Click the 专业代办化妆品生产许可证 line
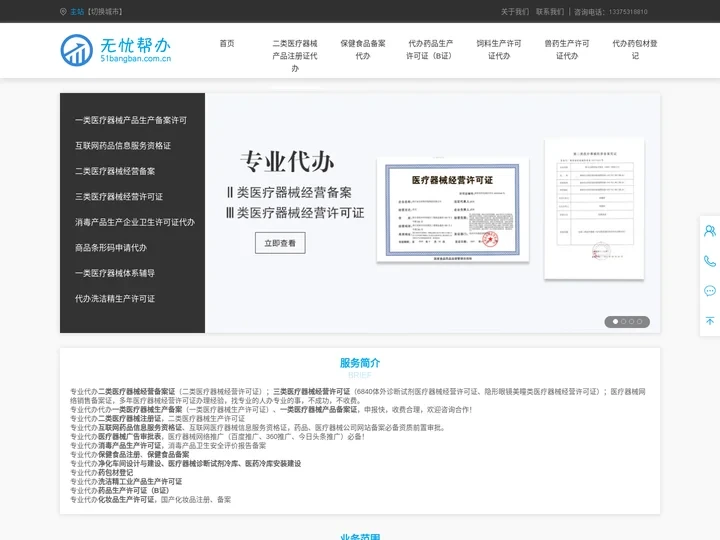The image size is (720, 540). 151,500
